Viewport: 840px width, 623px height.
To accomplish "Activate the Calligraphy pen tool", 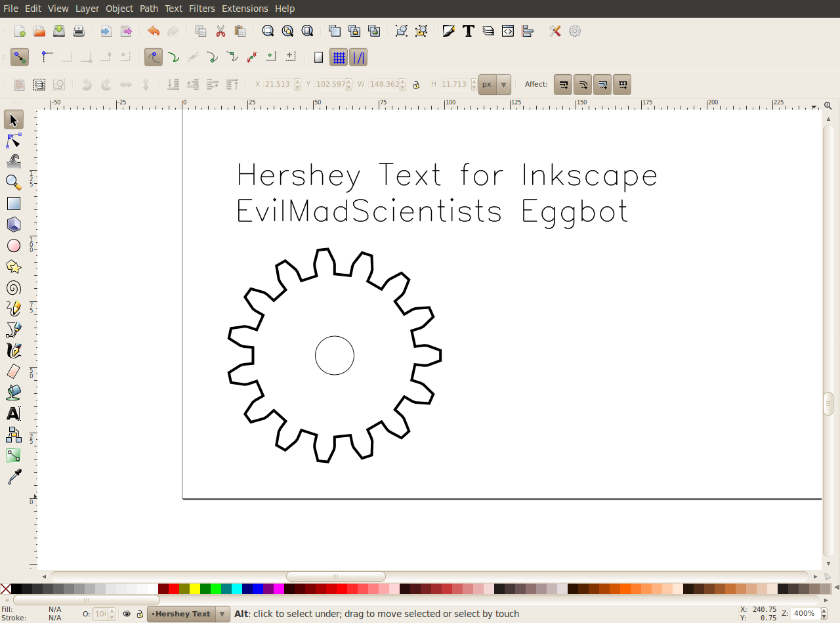I will point(14,351).
